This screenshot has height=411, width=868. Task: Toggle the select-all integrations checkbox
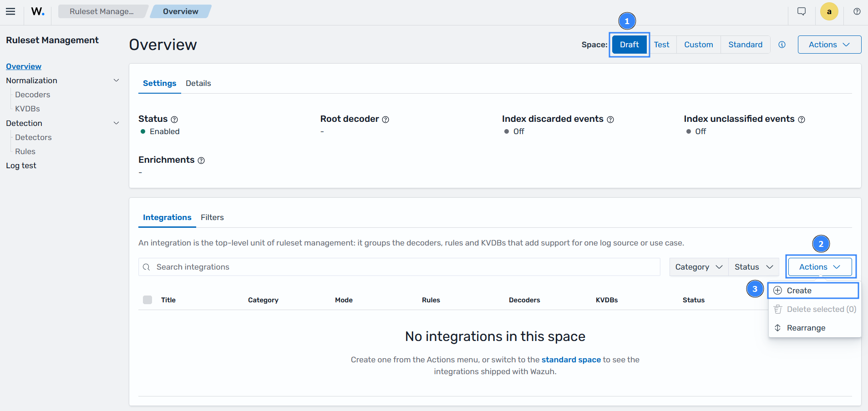[147, 300]
